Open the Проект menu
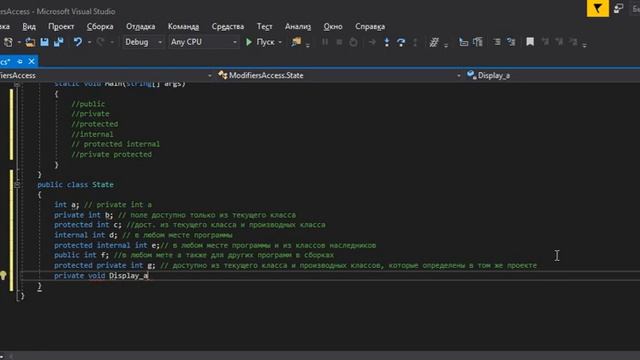Image resolution: width=640 pixels, height=360 pixels. 61,27
